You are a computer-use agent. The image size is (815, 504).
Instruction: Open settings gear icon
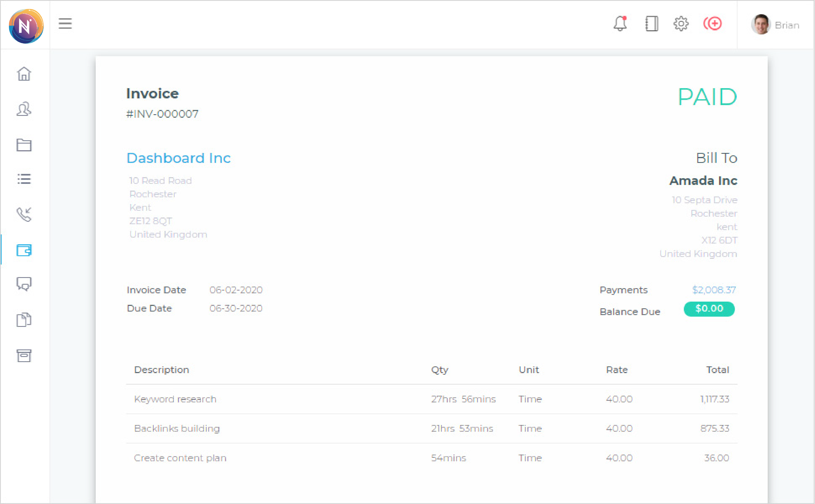point(681,24)
